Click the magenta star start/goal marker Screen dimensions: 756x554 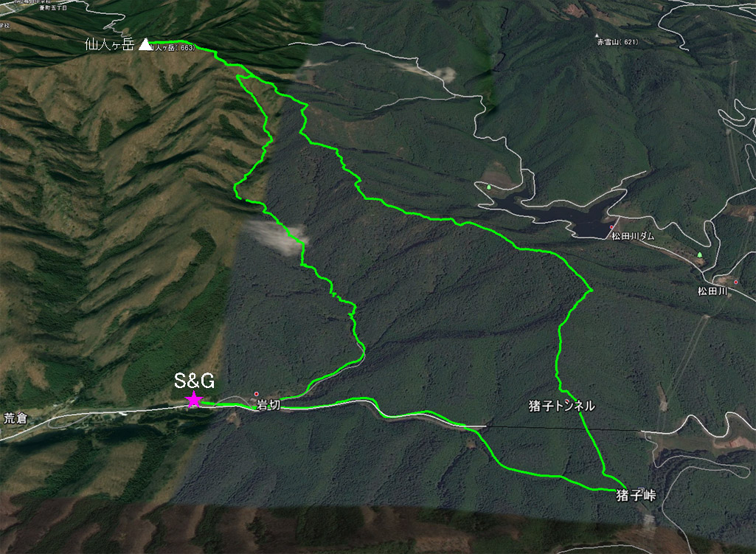(194, 400)
